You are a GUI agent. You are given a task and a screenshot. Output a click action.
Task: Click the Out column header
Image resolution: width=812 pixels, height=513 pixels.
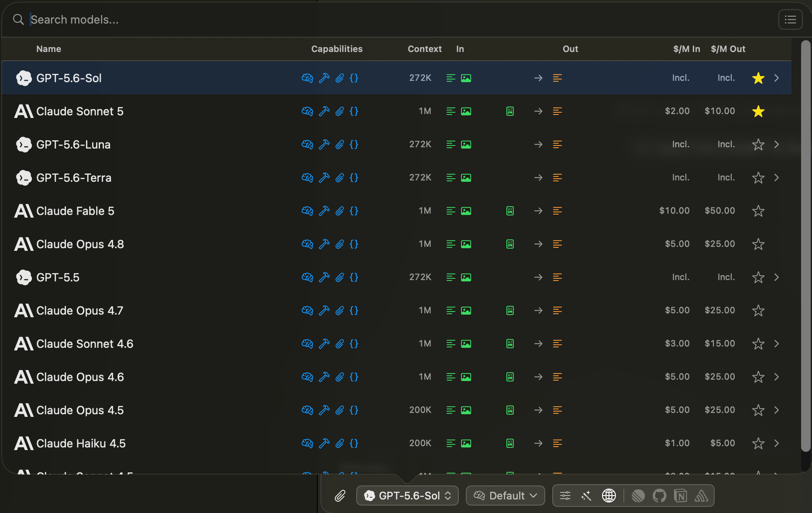pos(570,49)
